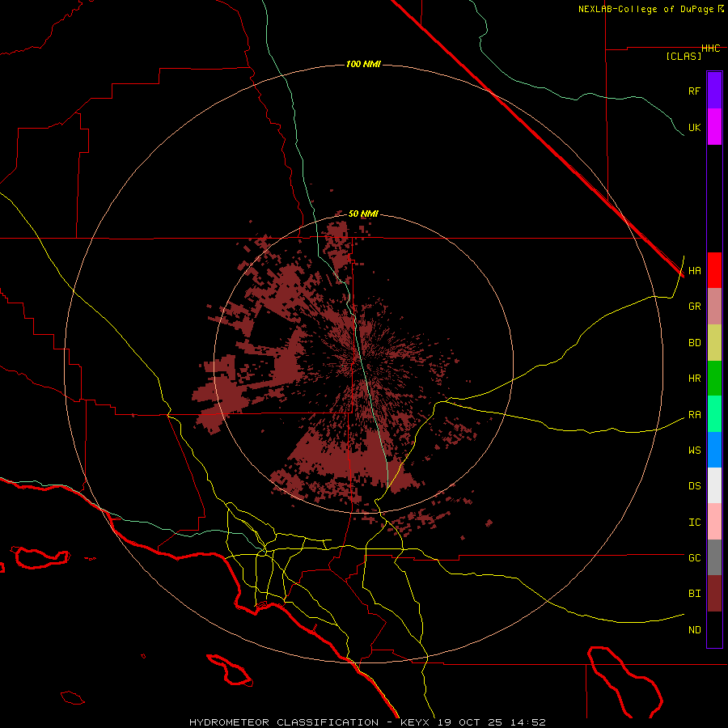Click the WS blue legend swatch
This screenshot has width=728, height=728.
coord(714,450)
